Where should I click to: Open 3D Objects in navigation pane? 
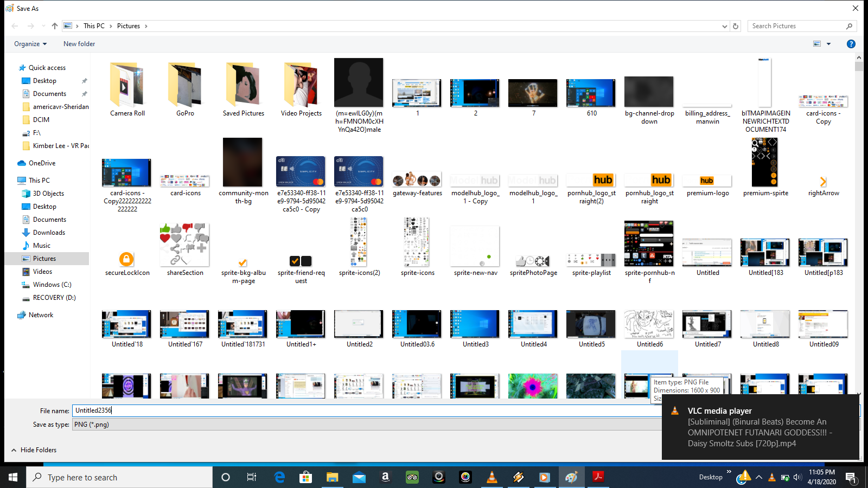pos(48,194)
